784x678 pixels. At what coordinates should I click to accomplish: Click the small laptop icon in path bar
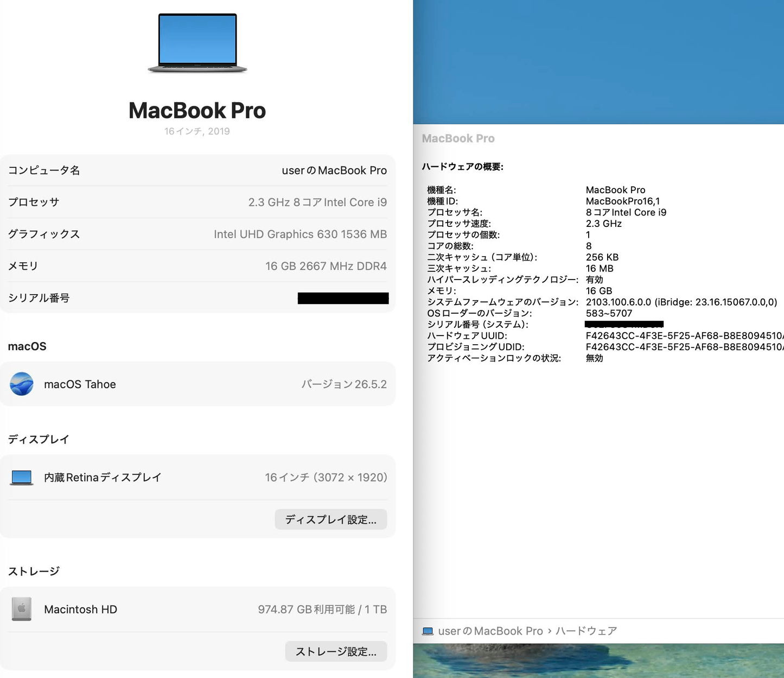(x=428, y=631)
